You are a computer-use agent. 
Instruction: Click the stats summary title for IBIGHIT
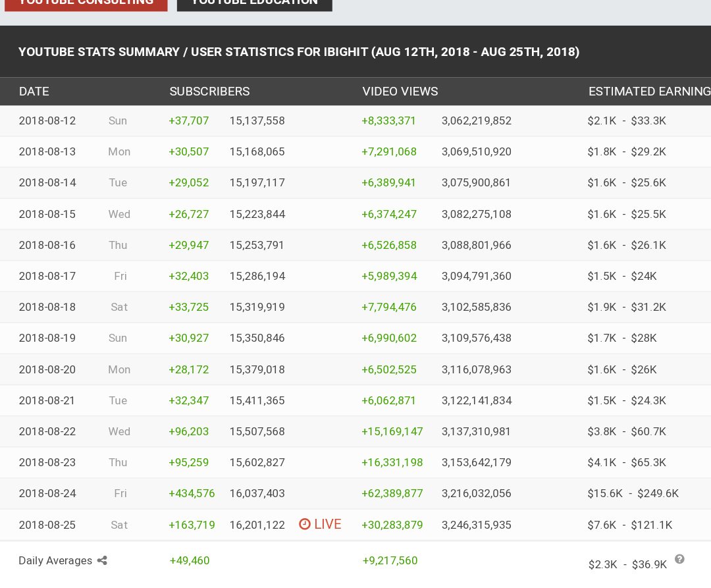(299, 51)
